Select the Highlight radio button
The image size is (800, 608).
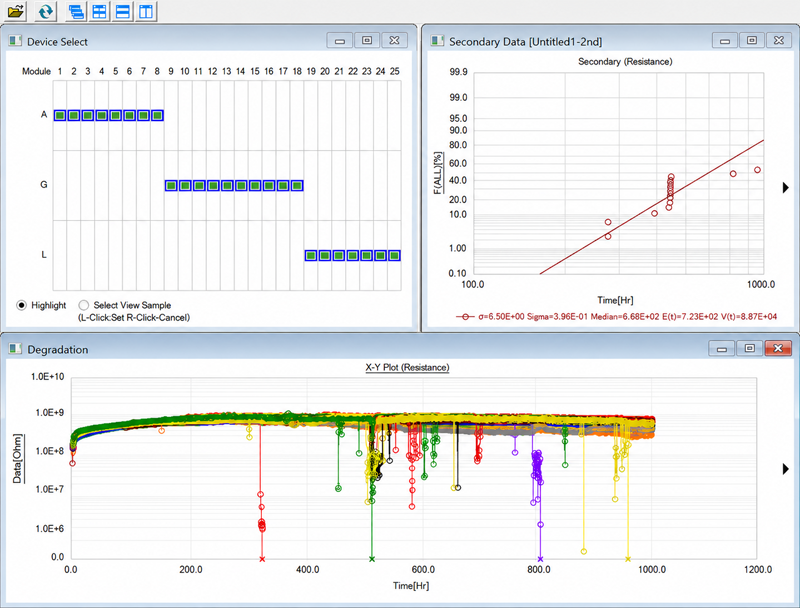(21, 305)
